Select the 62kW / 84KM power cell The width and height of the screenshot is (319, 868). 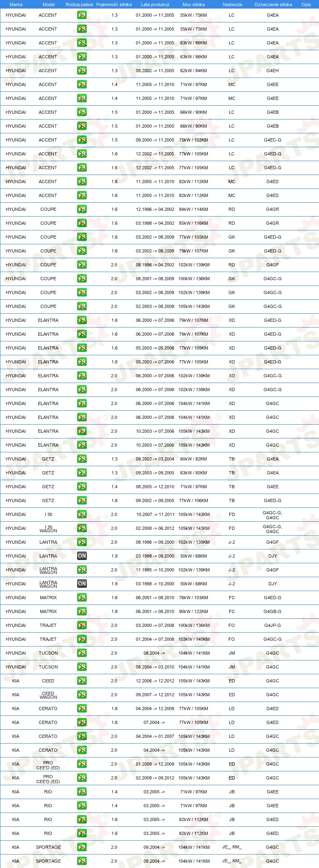click(x=194, y=71)
